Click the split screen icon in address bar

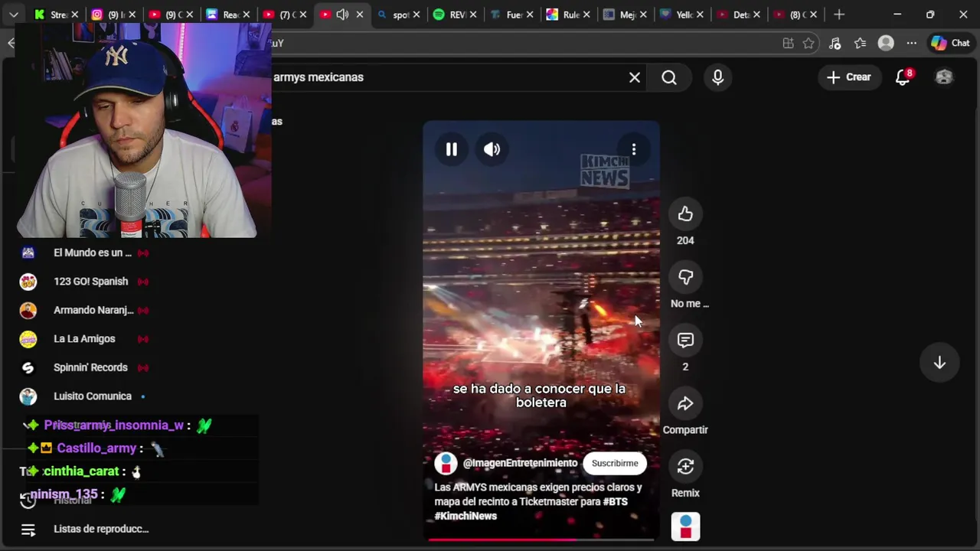[788, 44]
